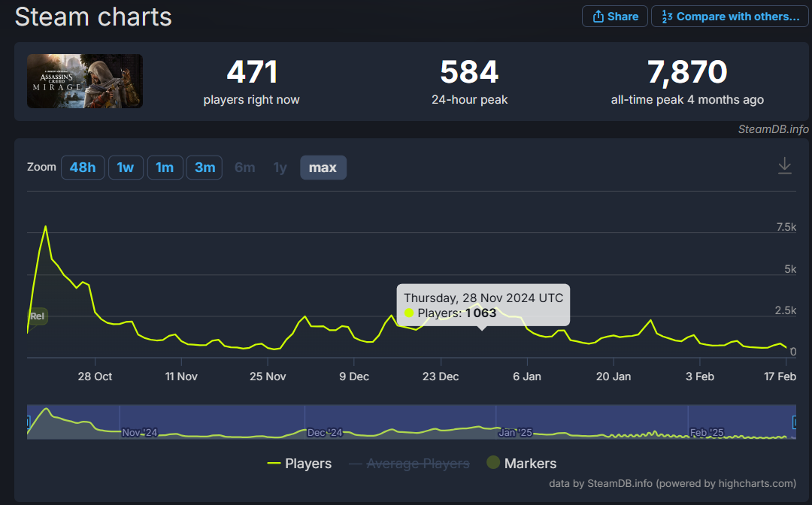812x505 pixels.
Task: Set zoom range to 1m
Action: pos(165,168)
